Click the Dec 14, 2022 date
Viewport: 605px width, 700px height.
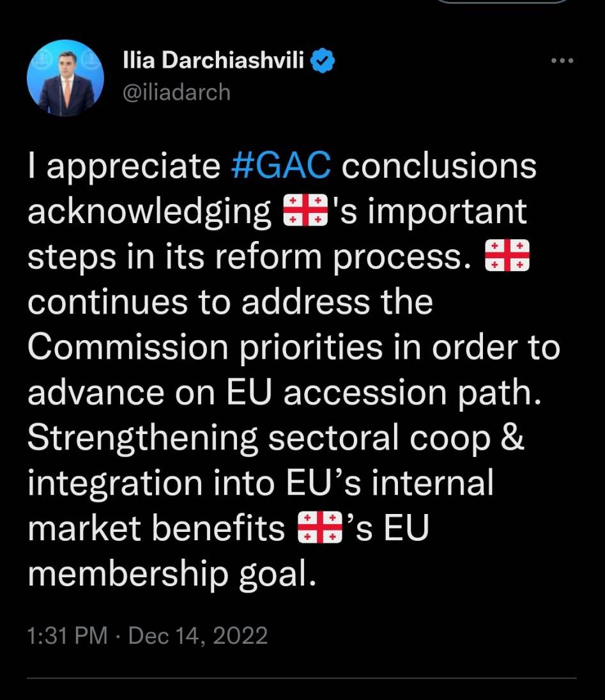(198, 636)
